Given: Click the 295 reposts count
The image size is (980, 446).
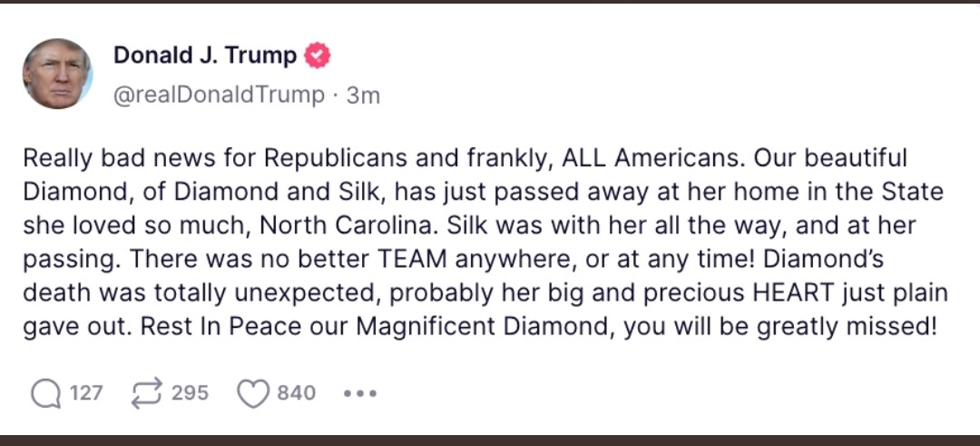Looking at the screenshot, I should click(x=190, y=393).
